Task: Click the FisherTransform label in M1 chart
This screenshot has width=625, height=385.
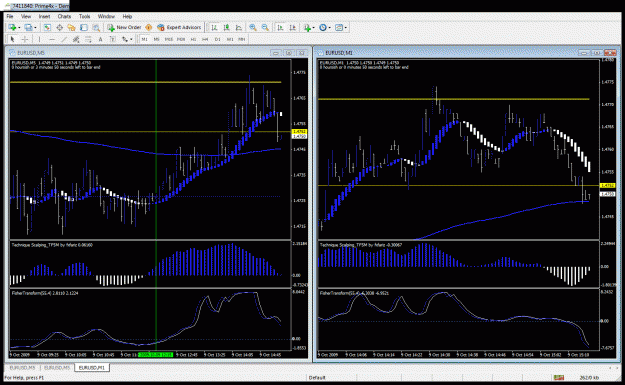Action: tap(354, 293)
